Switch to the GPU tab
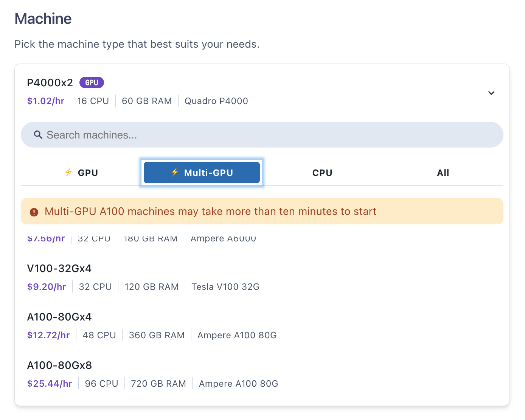The height and width of the screenshot is (420, 525). pyautogui.click(x=81, y=173)
